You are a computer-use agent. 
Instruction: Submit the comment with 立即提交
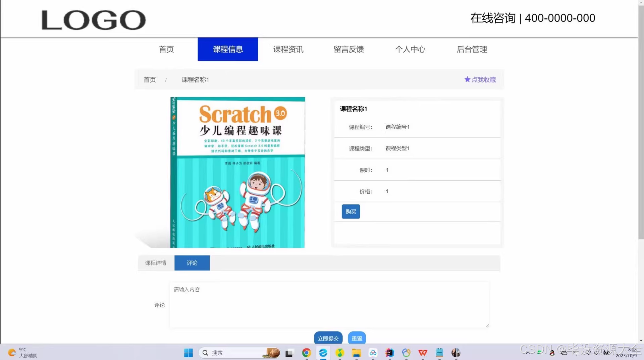328,338
